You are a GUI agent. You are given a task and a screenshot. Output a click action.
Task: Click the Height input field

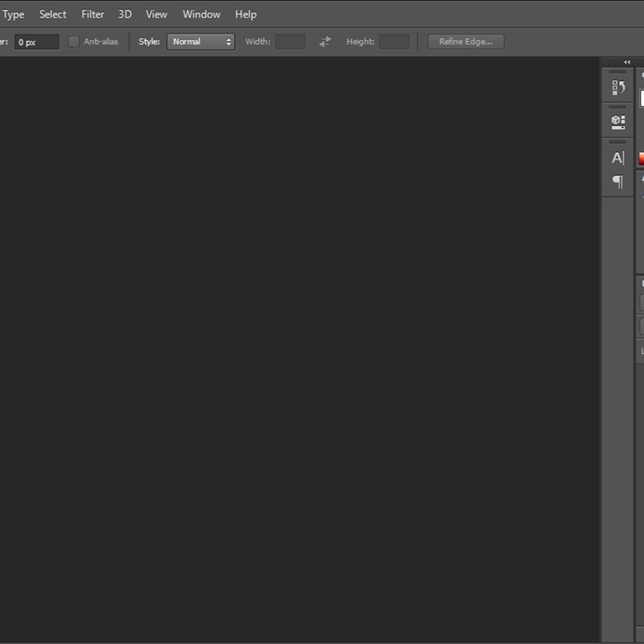pyautogui.click(x=394, y=42)
